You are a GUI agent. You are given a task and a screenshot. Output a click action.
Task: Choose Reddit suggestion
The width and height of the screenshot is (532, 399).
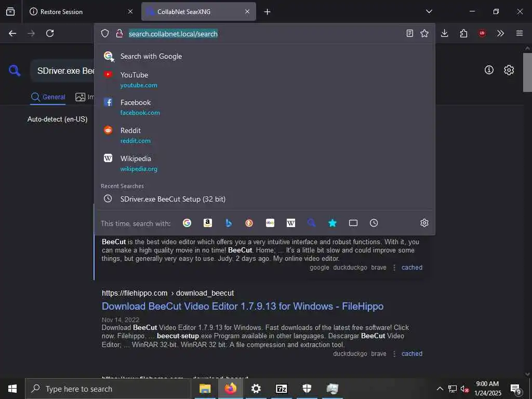click(x=264, y=135)
